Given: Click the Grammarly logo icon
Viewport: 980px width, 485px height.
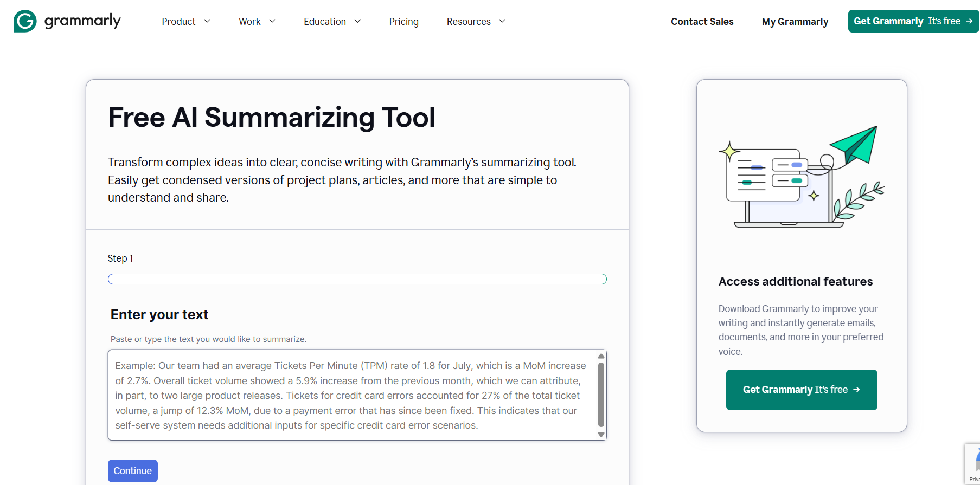Looking at the screenshot, I should click(x=25, y=21).
